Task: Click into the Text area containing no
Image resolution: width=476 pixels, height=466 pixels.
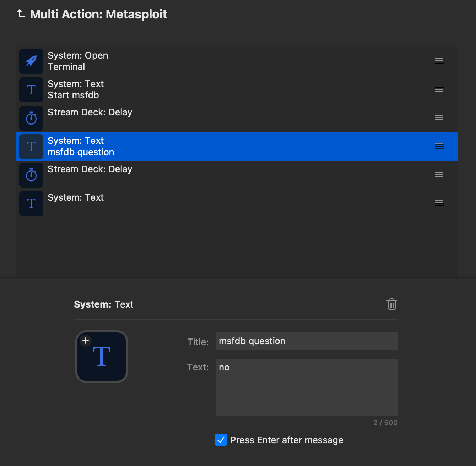Action: click(306, 387)
